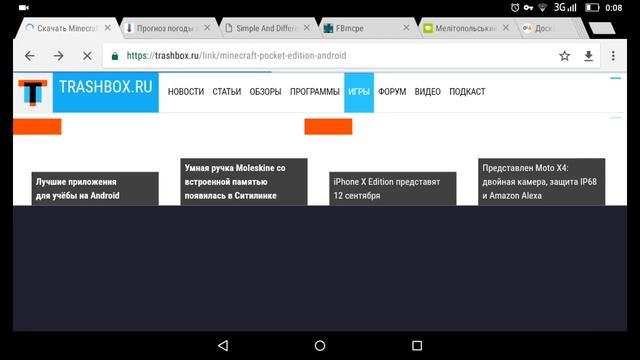Tap the download page icon
This screenshot has height=360, width=640.
coord(588,56)
